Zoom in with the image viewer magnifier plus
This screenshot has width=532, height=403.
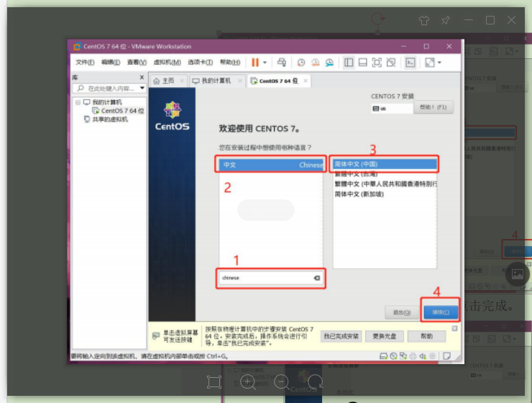coord(248,383)
